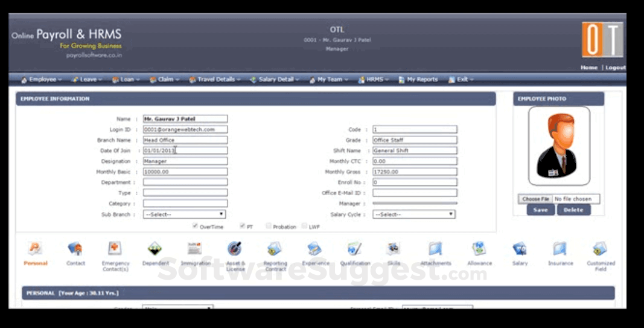Viewport: 644px width, 328px height.
Task: Open the Reporting Contract icon
Action: [x=275, y=249]
